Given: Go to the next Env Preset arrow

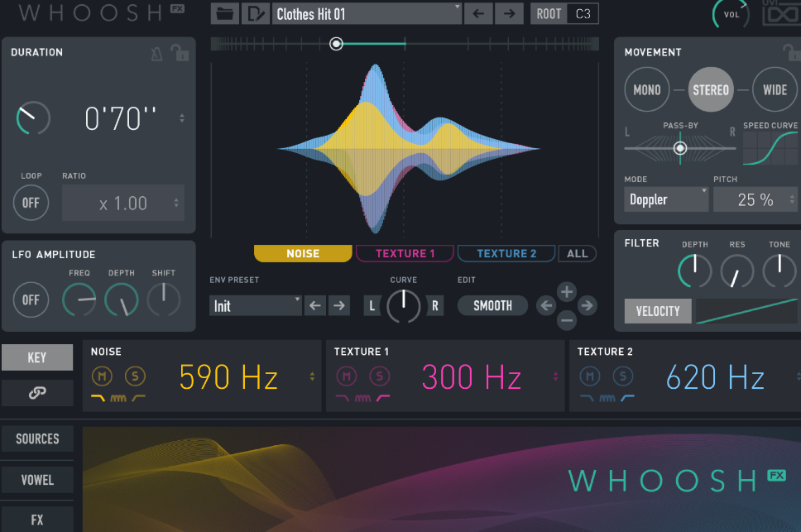Looking at the screenshot, I should click(339, 306).
